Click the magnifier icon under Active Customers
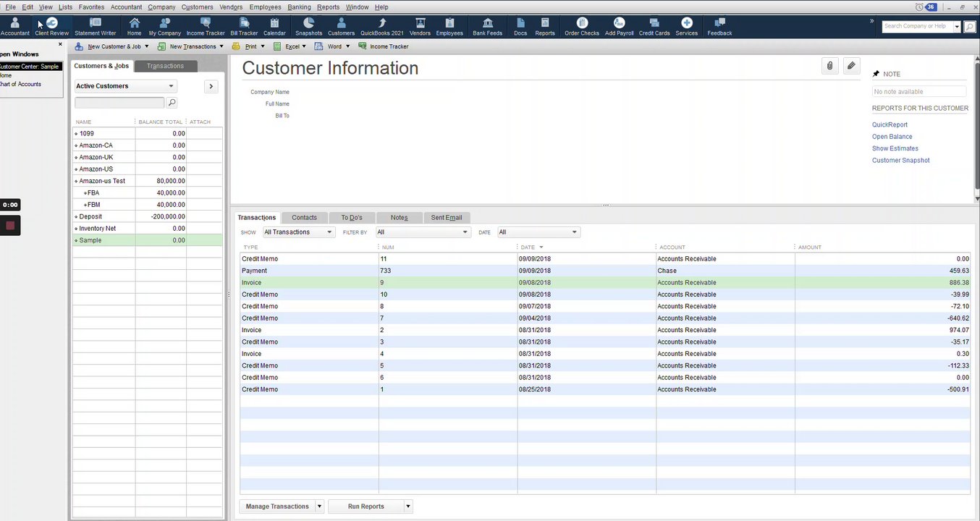Image resolution: width=980 pixels, height=521 pixels. [172, 103]
